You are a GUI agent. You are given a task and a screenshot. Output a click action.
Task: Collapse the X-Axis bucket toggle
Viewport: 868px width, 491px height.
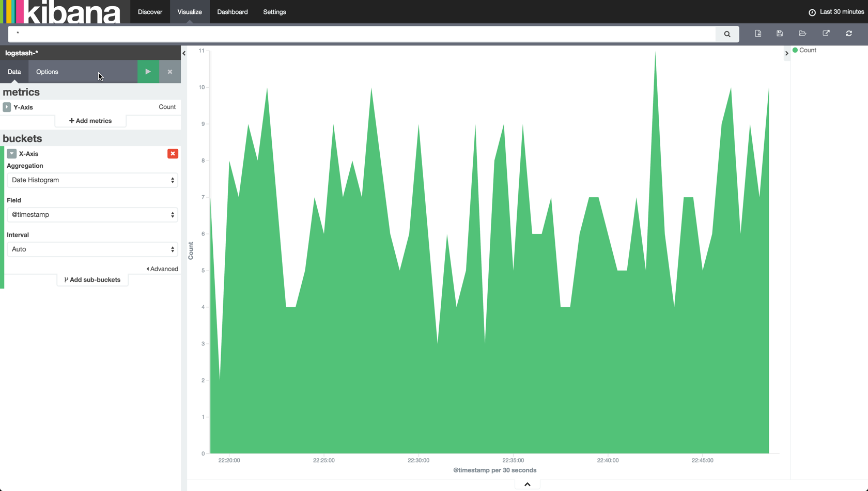coord(11,154)
